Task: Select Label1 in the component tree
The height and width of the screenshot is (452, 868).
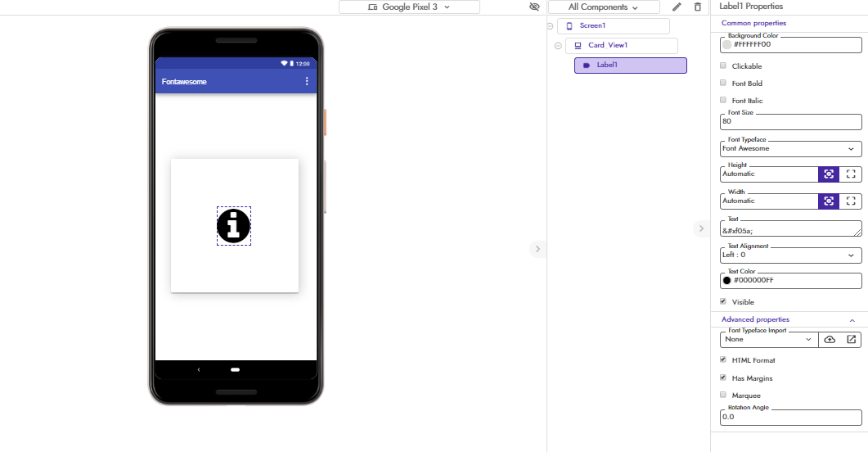Action: (631, 66)
